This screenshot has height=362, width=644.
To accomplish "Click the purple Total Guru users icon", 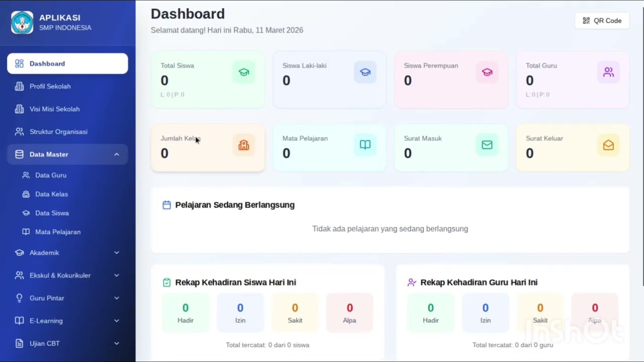I will pyautogui.click(x=608, y=72).
